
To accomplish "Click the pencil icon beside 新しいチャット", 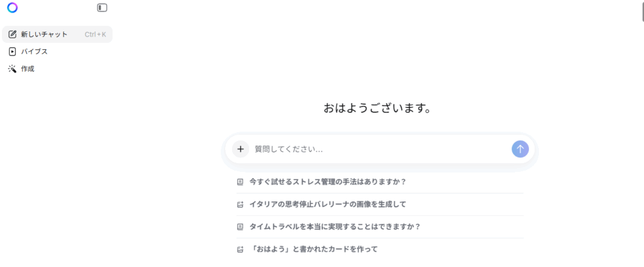I will 13,34.
